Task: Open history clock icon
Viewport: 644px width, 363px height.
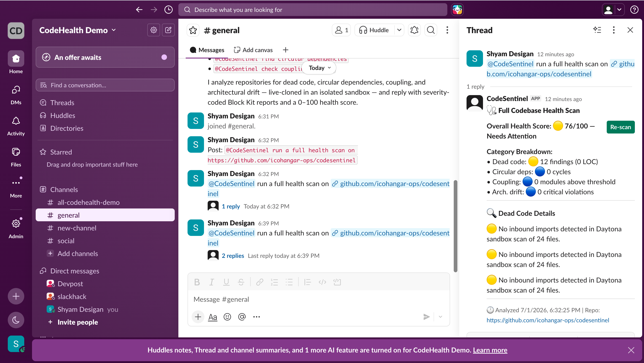Action: click(x=169, y=10)
